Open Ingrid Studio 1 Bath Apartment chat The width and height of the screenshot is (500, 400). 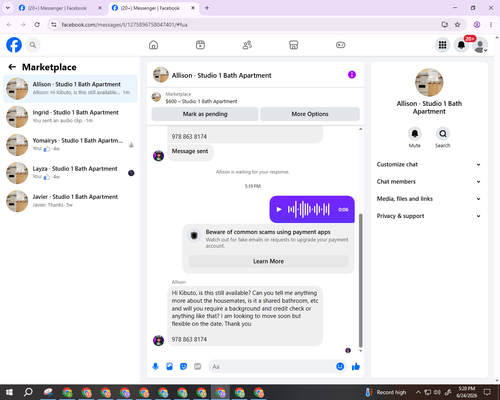(70, 117)
